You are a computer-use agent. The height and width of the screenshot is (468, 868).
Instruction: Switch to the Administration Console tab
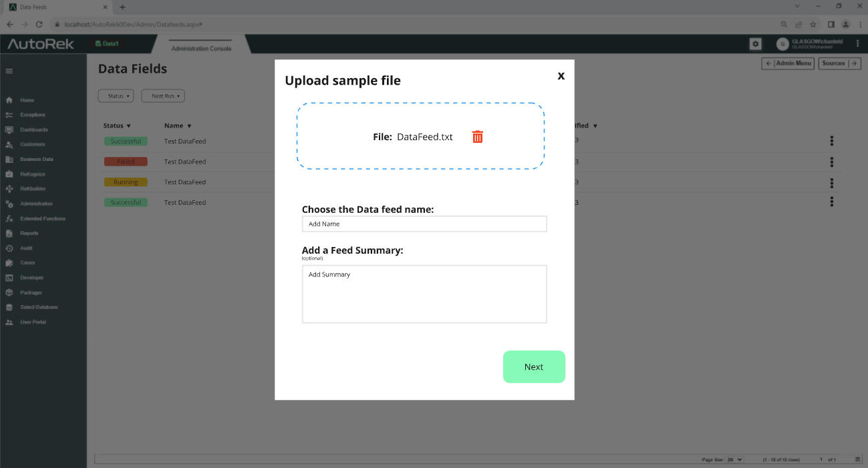(x=201, y=48)
